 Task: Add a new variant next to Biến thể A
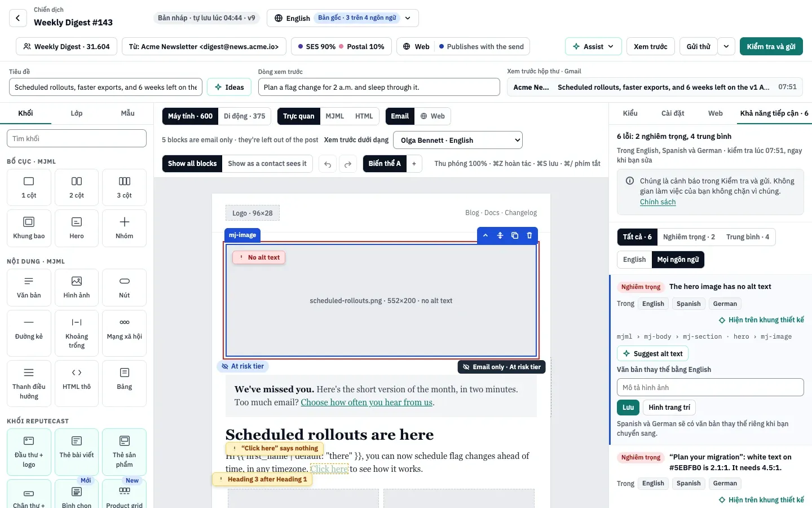tap(414, 164)
